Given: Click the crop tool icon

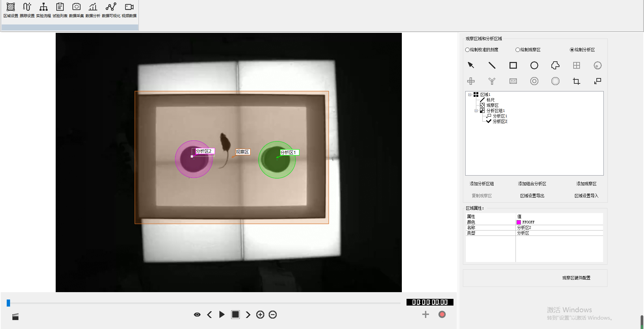Looking at the screenshot, I should (x=576, y=81).
